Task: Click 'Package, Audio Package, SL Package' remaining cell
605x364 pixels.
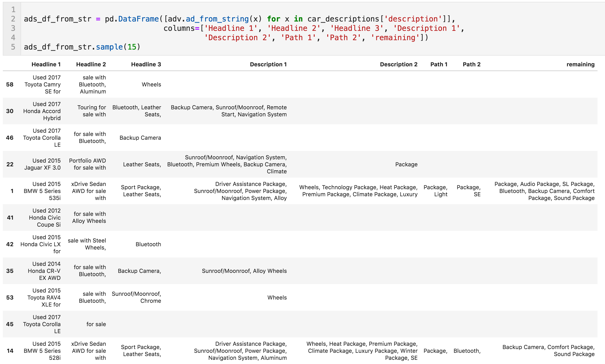Action: [544, 191]
